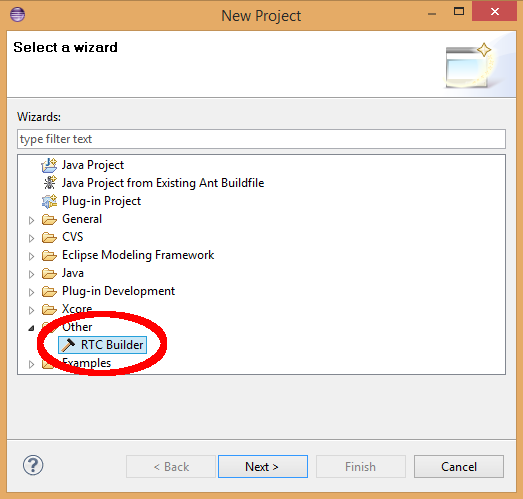The width and height of the screenshot is (523, 499).
Task: Expand the Examples category arrow
Action: [31, 364]
